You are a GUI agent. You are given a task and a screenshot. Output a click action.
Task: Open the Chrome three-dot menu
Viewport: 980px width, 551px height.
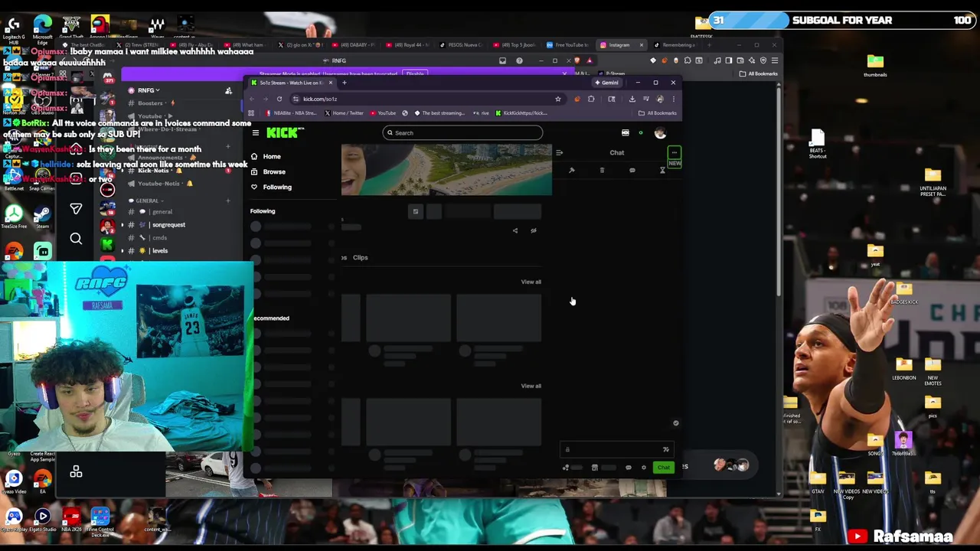tap(673, 99)
